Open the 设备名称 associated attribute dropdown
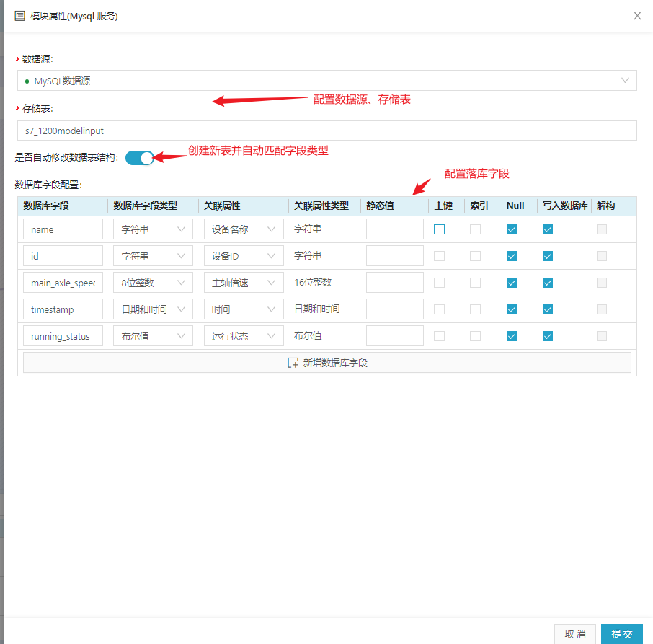 pyautogui.click(x=244, y=229)
